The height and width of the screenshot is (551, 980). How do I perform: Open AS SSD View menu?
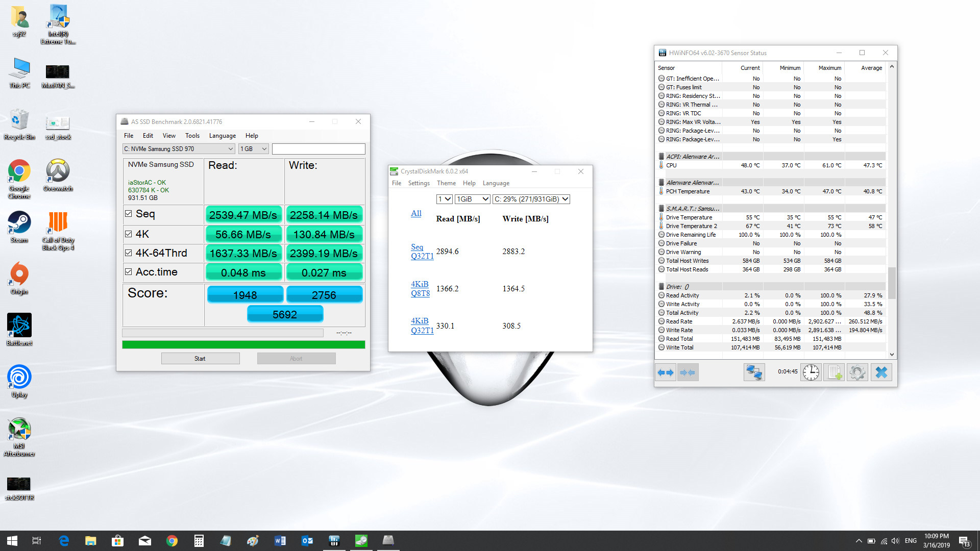(x=169, y=136)
